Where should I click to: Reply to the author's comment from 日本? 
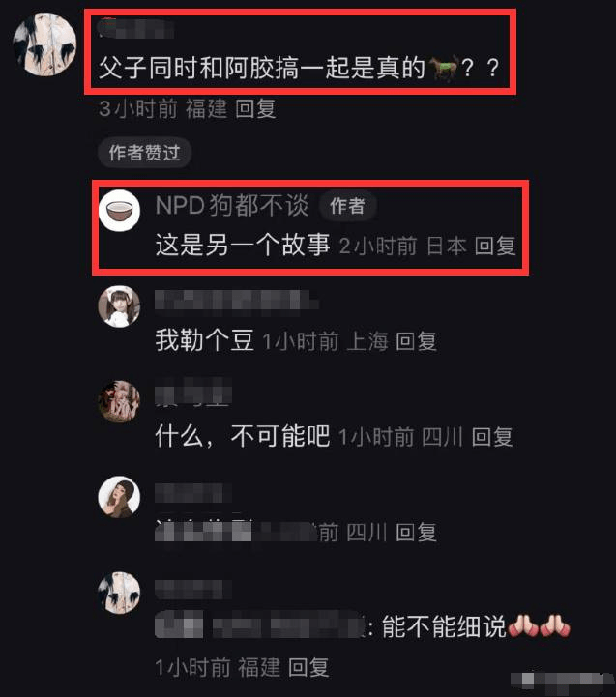click(x=495, y=246)
